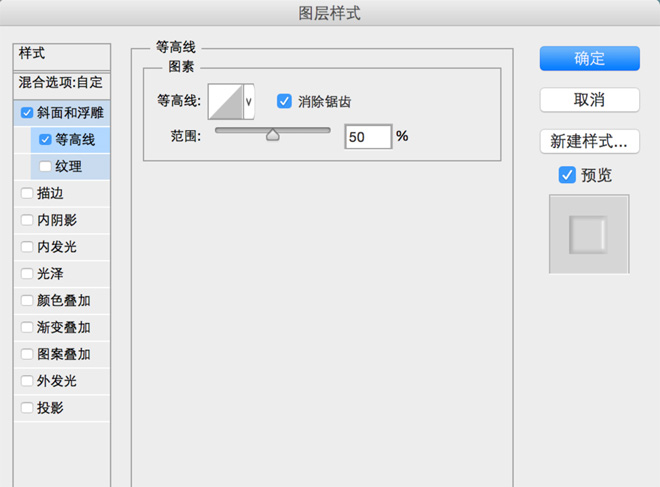This screenshot has width=660, height=487.
Task: Click the 范围 percent input field
Action: 367,136
